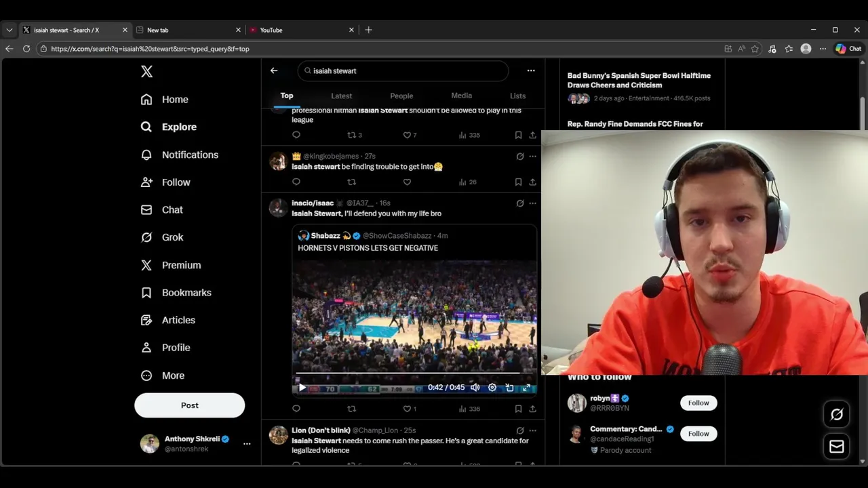
Task: Open the Follow page in sidebar
Action: (x=165, y=182)
